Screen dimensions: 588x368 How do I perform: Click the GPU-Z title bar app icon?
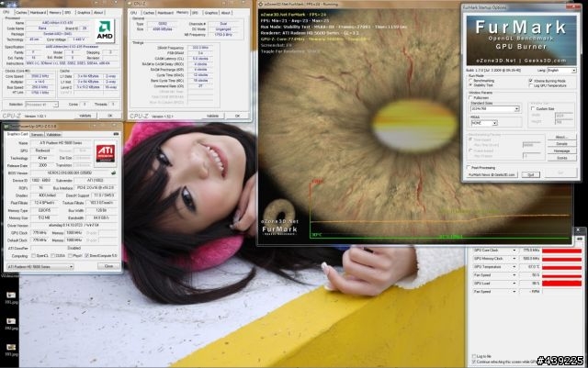[6, 126]
